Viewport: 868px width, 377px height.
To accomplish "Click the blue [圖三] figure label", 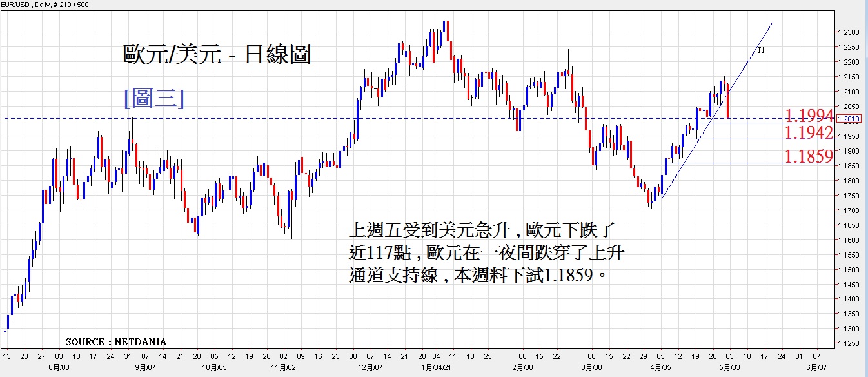I will 153,98.
